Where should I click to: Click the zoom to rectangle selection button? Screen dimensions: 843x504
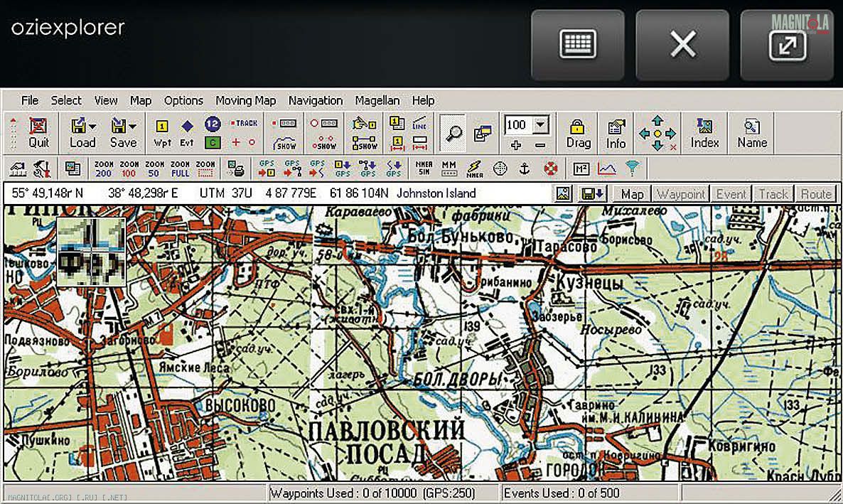click(205, 168)
